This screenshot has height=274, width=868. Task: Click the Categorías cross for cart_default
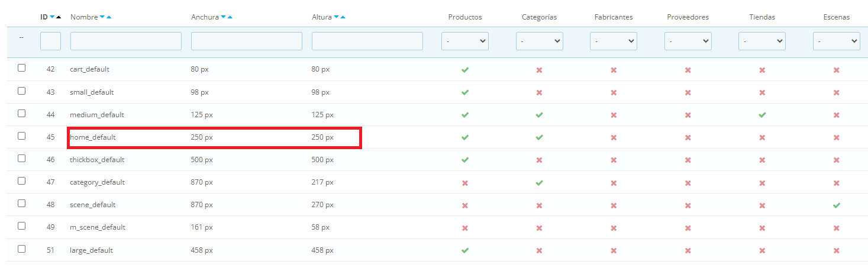tap(539, 70)
